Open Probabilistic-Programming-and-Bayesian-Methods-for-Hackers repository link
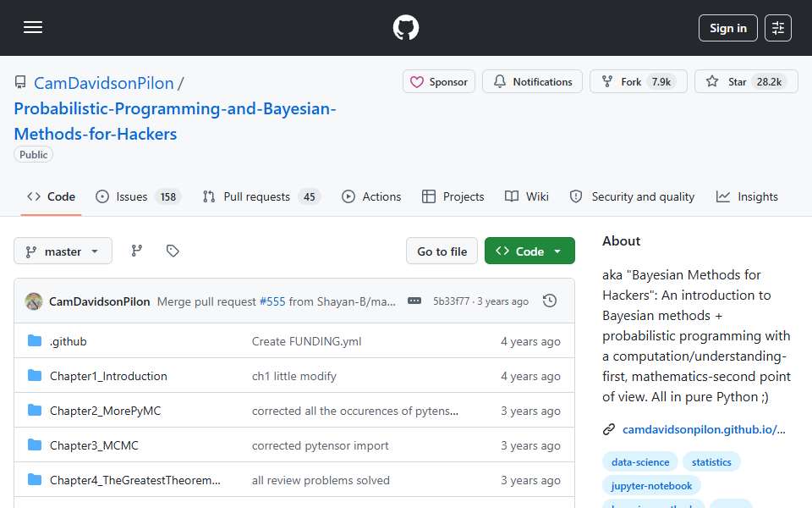 click(175, 121)
